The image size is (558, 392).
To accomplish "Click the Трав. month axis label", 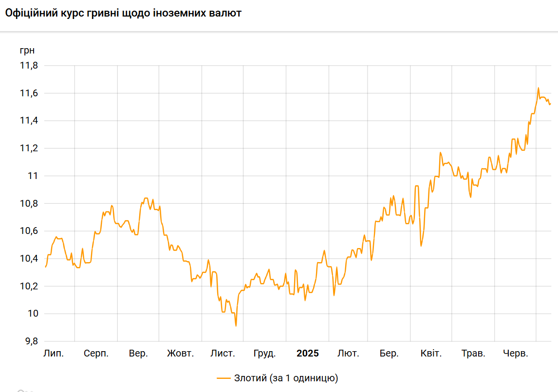I will 473,354.
